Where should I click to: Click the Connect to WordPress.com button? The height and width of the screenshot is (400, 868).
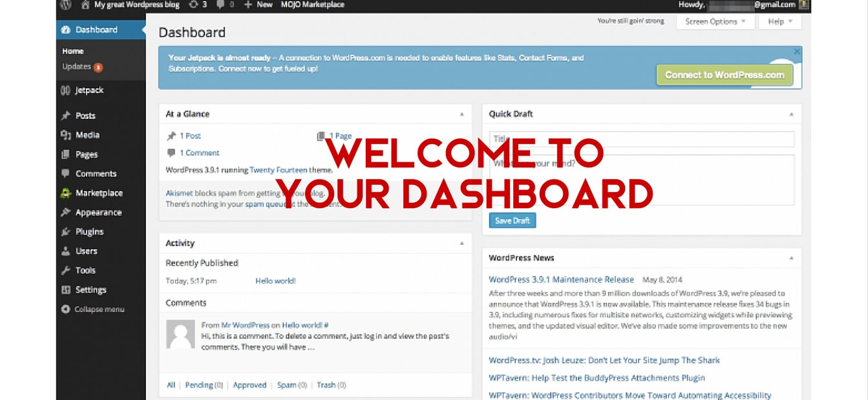click(724, 75)
